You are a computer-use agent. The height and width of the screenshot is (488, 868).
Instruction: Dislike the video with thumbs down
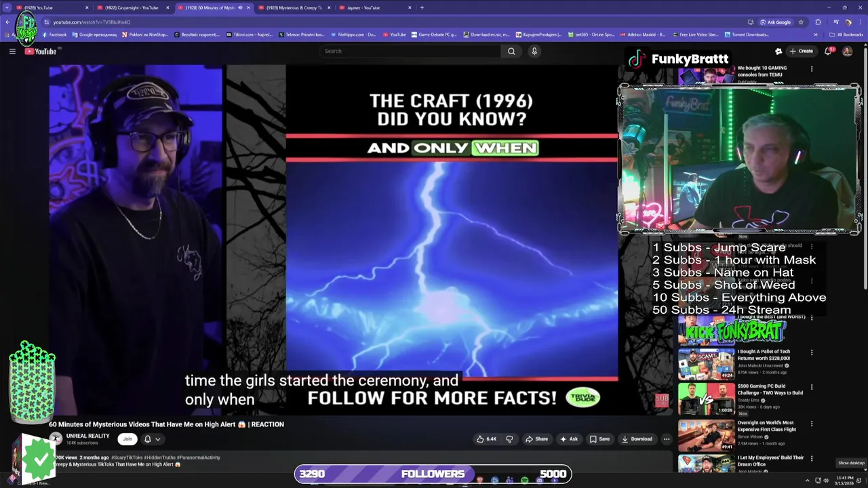tap(509, 439)
